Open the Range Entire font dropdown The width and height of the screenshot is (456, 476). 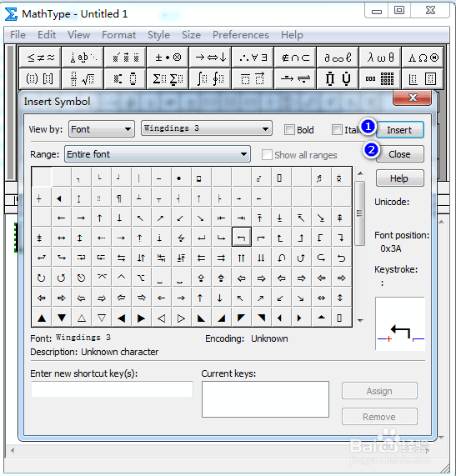coord(158,154)
